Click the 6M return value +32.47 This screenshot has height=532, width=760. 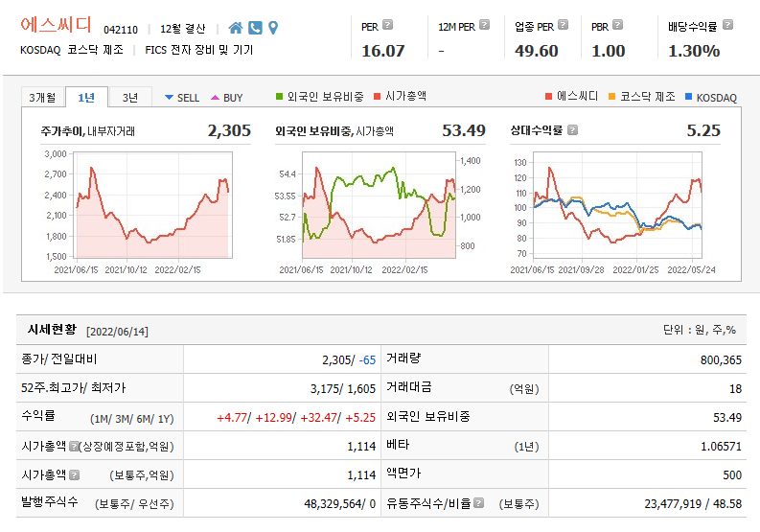click(x=318, y=418)
